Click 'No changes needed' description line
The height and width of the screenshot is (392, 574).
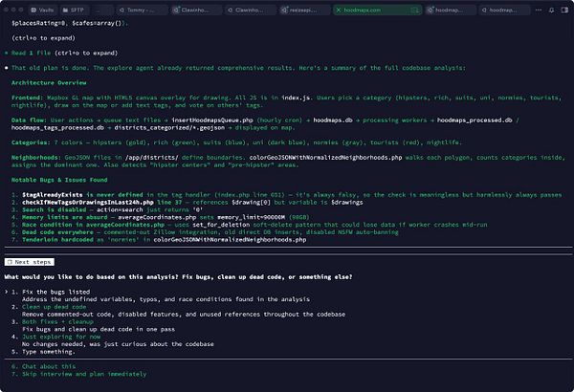click(118, 344)
